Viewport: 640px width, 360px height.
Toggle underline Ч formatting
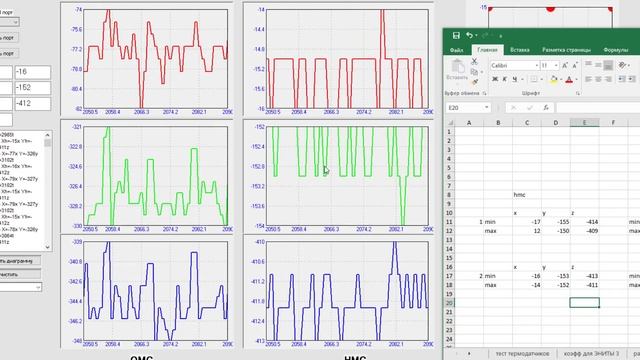(514, 79)
